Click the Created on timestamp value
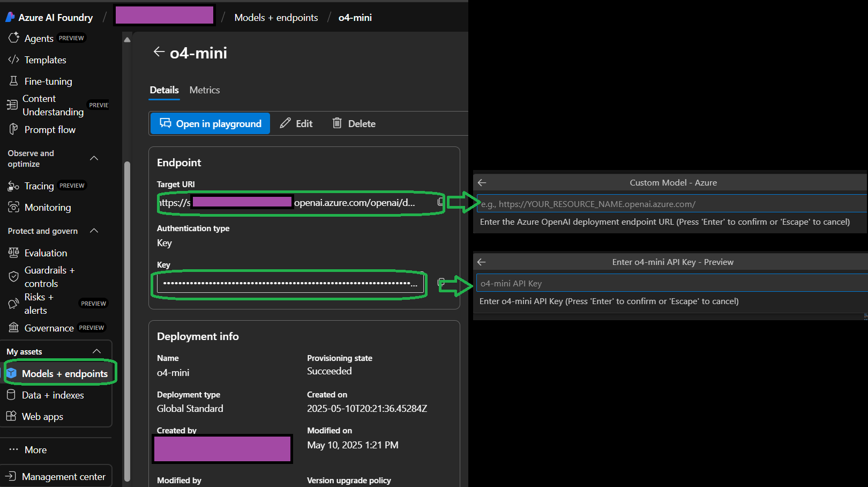 [367, 409]
